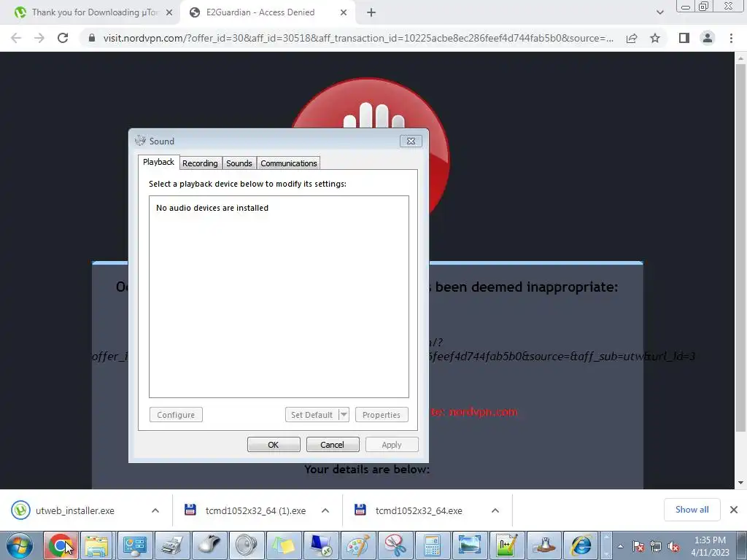Open Set Default dropdown arrow

pos(344,415)
